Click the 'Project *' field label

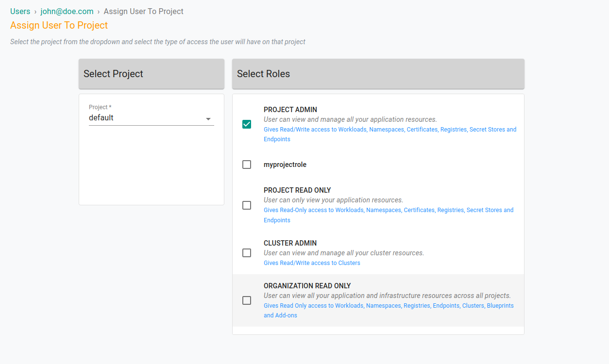pyautogui.click(x=100, y=107)
